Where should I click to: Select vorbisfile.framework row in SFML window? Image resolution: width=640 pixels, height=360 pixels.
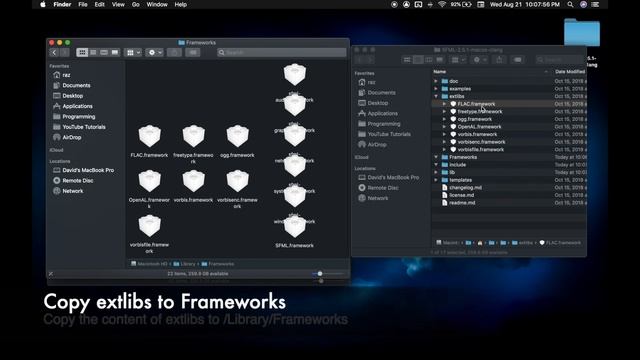click(509, 149)
